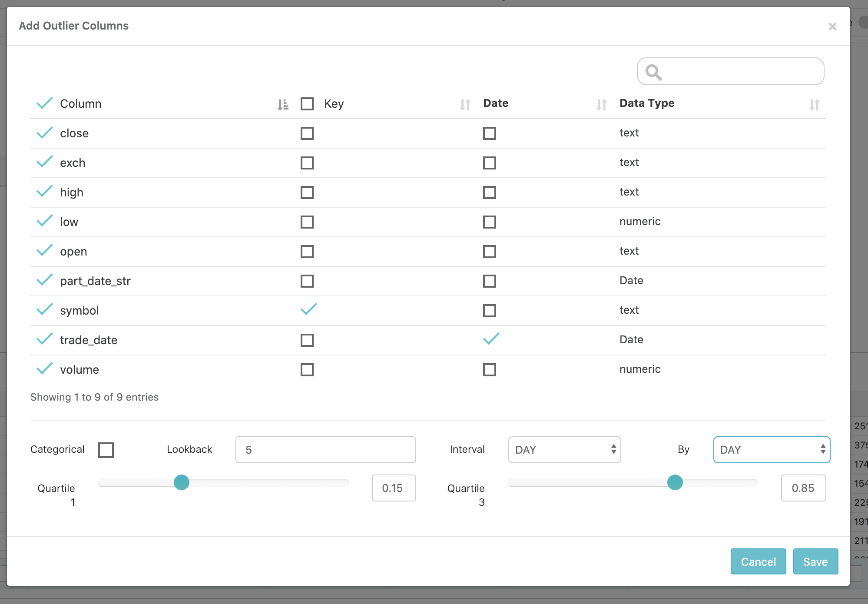This screenshot has width=868, height=604.
Task: Sort columns using the Column header sort icon
Action: point(282,104)
